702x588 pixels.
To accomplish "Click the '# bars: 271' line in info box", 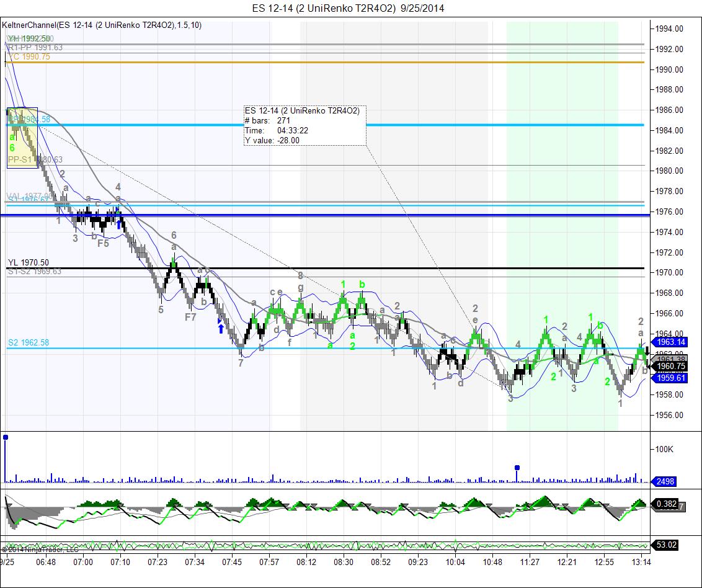I will pos(267,120).
